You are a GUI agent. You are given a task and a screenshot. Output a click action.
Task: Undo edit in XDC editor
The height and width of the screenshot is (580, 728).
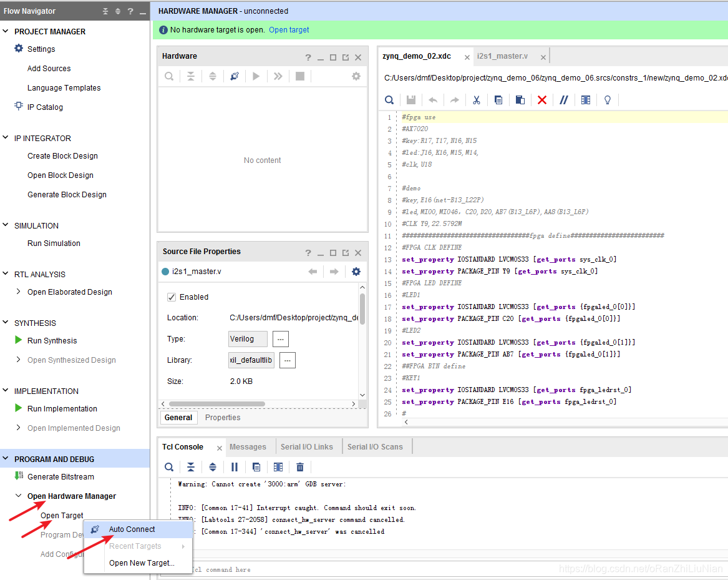click(x=433, y=100)
